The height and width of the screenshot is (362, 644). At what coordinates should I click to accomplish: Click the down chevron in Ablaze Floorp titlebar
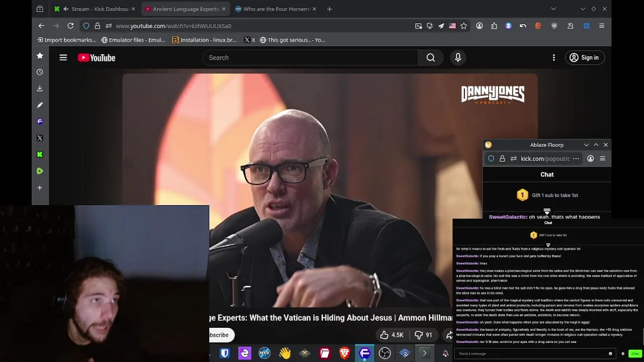[586, 145]
